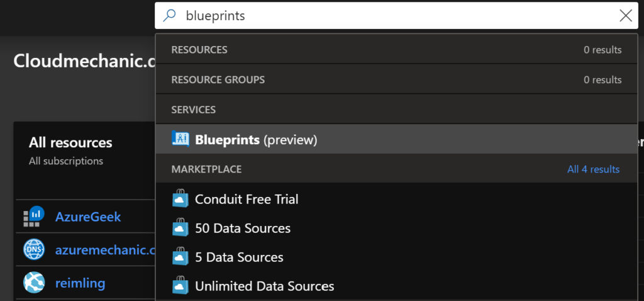Click the reimling web app icon
This screenshot has height=301, width=644.
pos(34,283)
